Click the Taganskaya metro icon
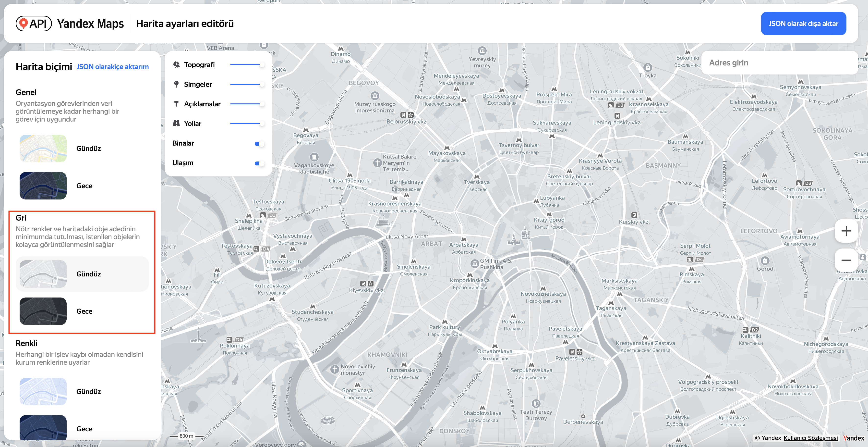The height and width of the screenshot is (447, 868). (x=611, y=303)
